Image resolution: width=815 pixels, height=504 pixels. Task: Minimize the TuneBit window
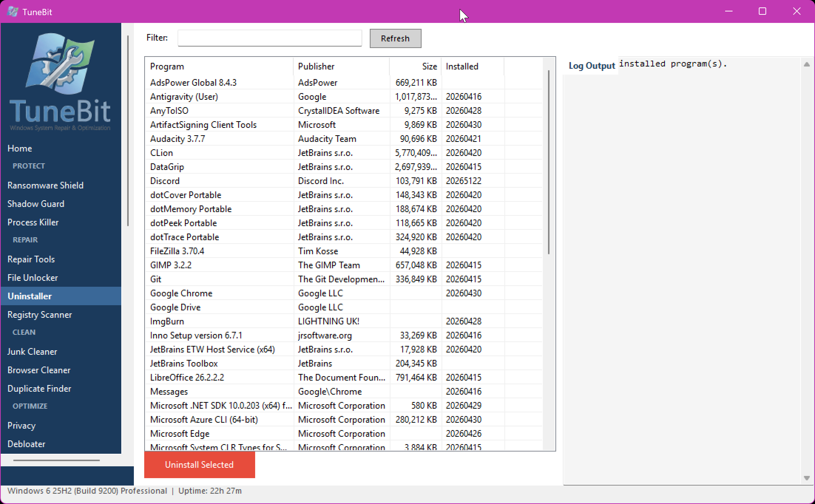(729, 11)
